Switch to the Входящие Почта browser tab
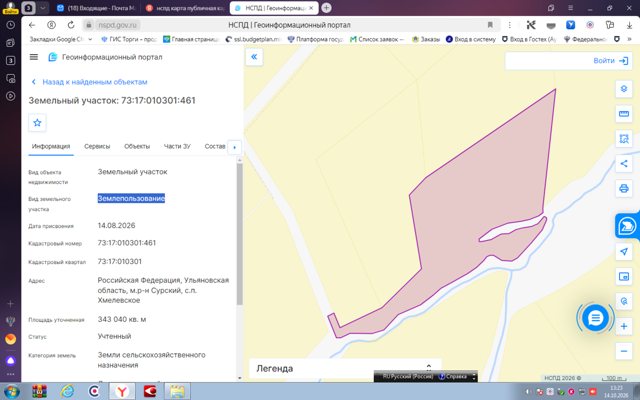 97,8
